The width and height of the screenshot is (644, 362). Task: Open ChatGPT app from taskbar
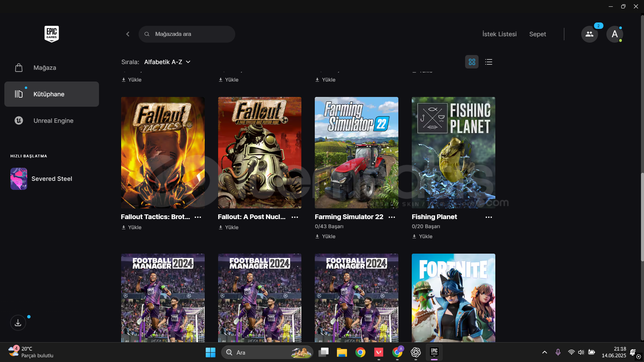click(416, 353)
